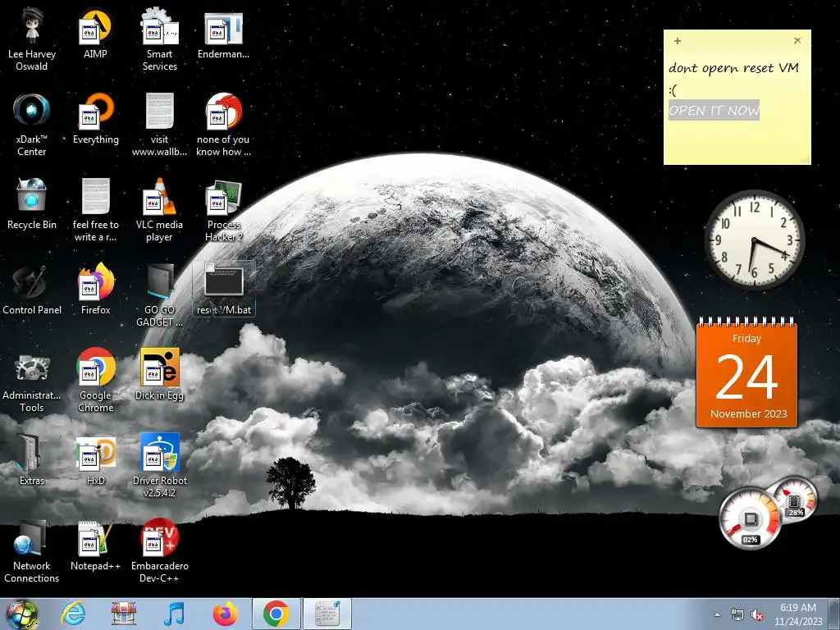840x630 pixels.
Task: Select the reset VM.bat file
Action: (x=223, y=290)
